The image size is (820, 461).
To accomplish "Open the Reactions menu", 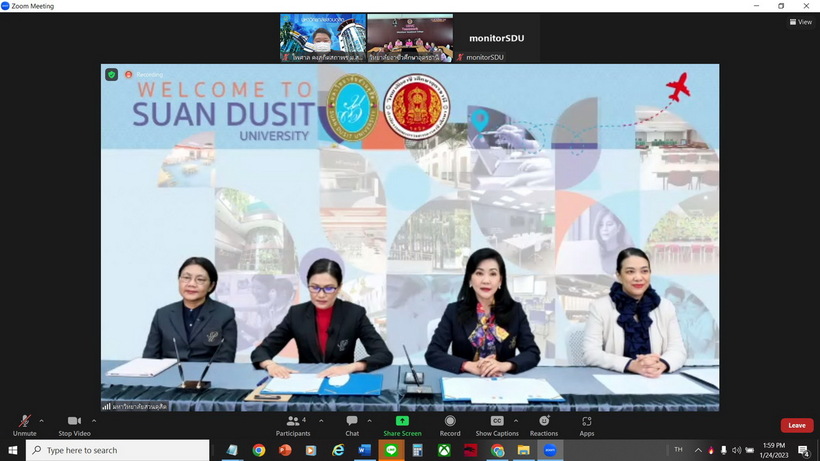I will pyautogui.click(x=544, y=425).
